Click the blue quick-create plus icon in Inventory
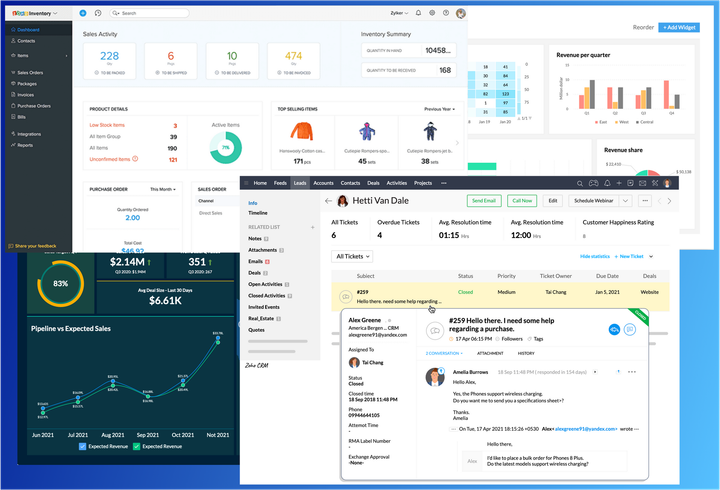720x490 pixels. (83, 13)
